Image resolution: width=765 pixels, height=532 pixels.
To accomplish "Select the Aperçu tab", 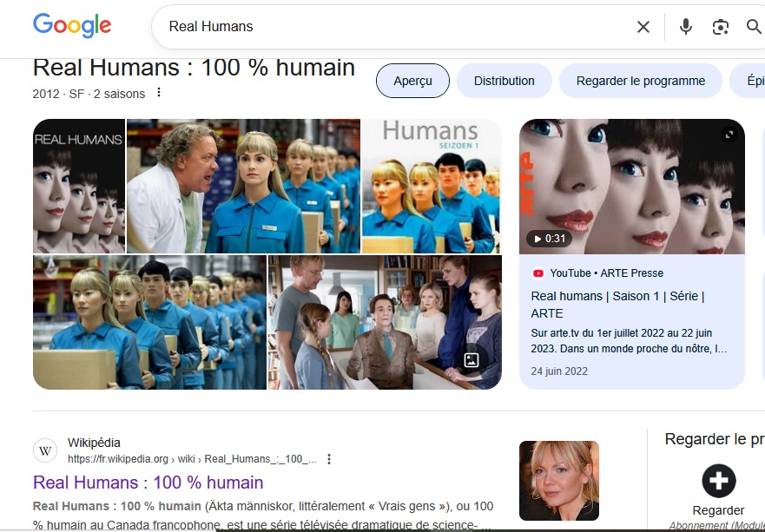I will (x=412, y=81).
